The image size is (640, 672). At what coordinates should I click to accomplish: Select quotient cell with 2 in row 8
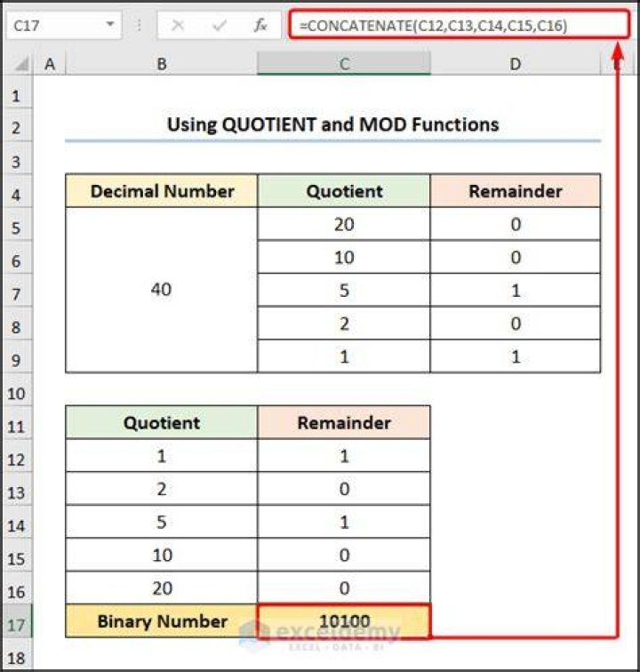(x=344, y=324)
